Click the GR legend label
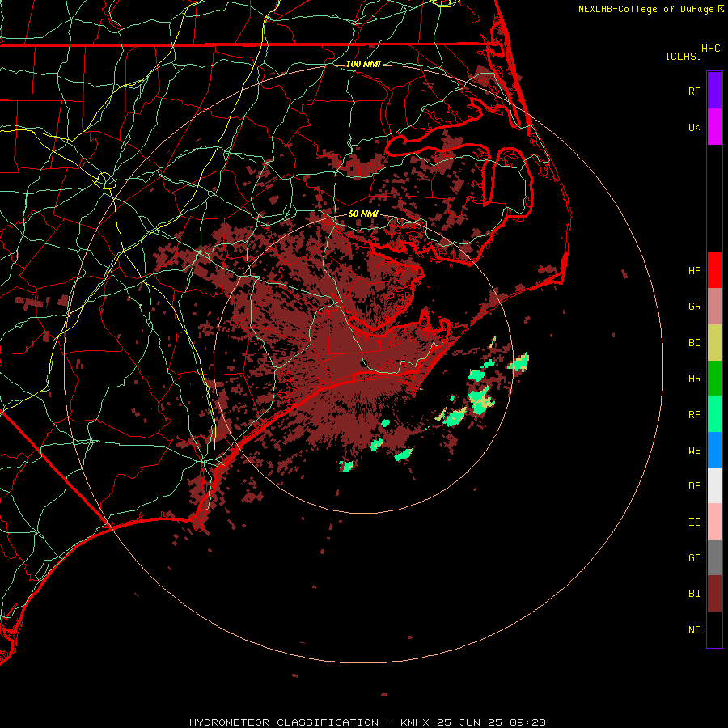Viewport: 728px width, 728px height. pyautogui.click(x=694, y=307)
